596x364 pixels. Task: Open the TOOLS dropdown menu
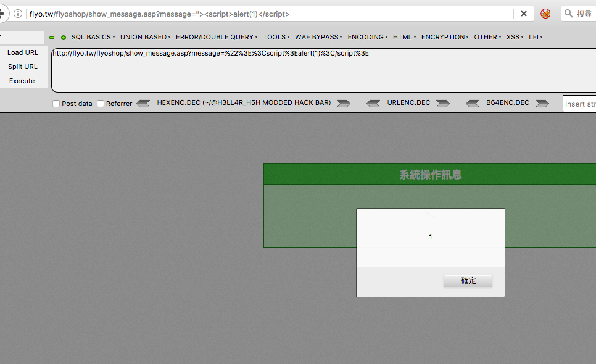click(276, 37)
